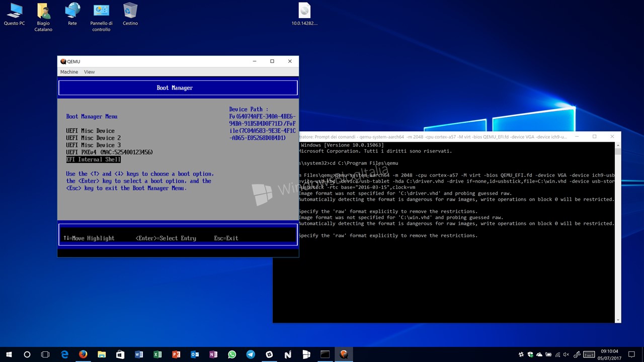Open Windows Ink Workspace pen icon
Viewport: 644px width, 362px height.
tap(578, 354)
